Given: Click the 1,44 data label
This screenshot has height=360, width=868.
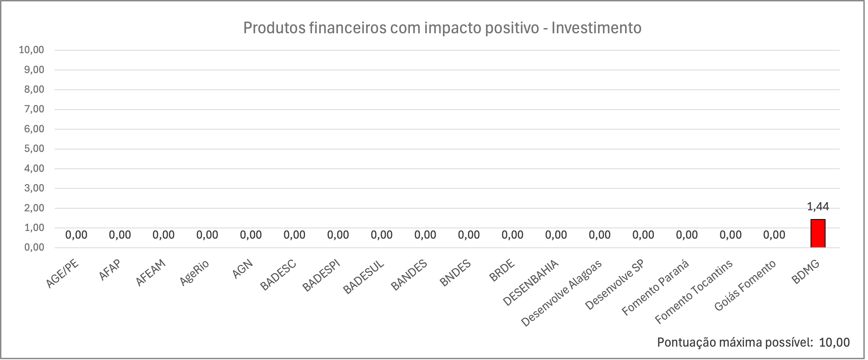Looking at the screenshot, I should [x=818, y=207].
